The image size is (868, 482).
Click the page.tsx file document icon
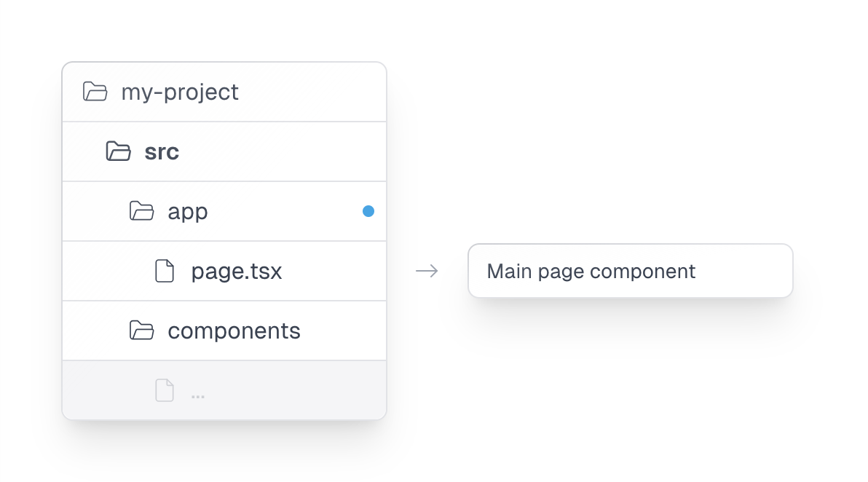[x=165, y=271]
